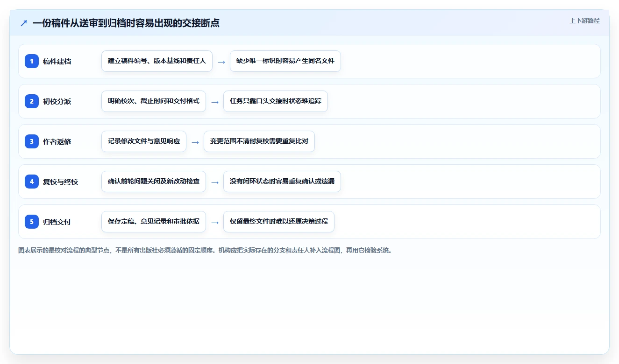The image size is (619, 364).
Task: Click the 明确校次、截止时间和交付格式 box
Action: click(x=154, y=101)
